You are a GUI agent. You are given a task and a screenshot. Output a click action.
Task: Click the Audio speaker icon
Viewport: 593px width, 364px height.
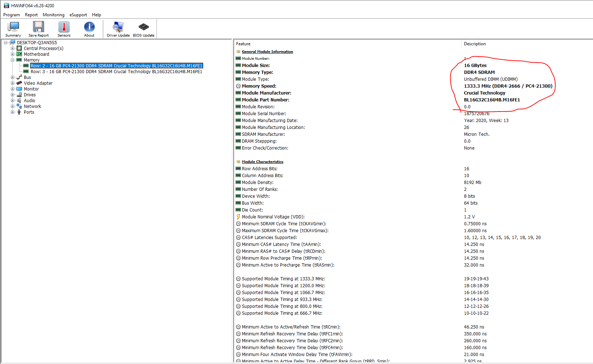tap(19, 100)
